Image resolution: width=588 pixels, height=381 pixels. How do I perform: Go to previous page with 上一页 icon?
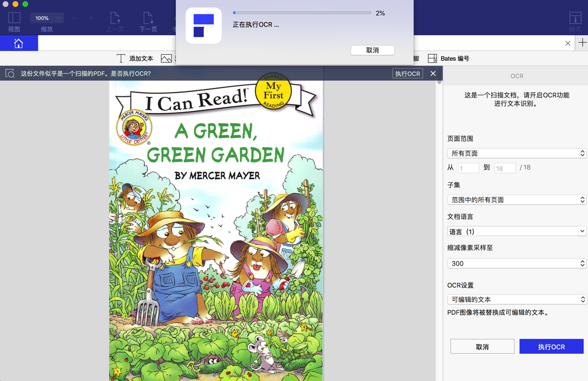(115, 18)
